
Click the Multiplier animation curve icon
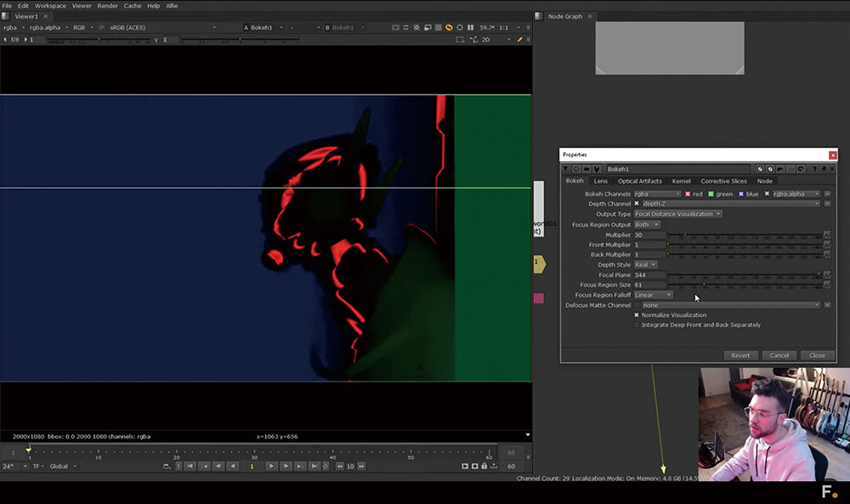pos(827,235)
